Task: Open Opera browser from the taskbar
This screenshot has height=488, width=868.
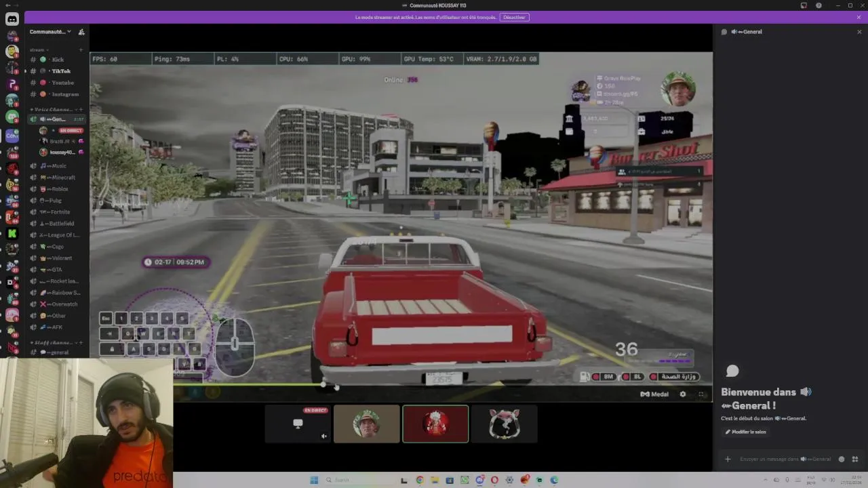Action: [494, 480]
